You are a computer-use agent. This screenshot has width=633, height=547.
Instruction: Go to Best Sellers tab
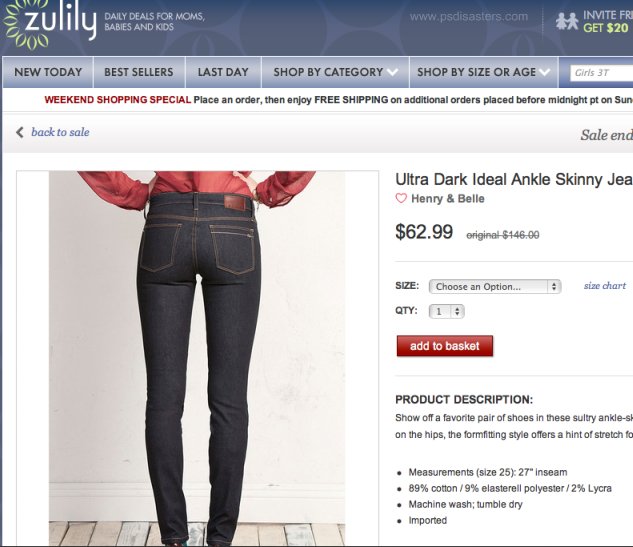click(x=139, y=72)
